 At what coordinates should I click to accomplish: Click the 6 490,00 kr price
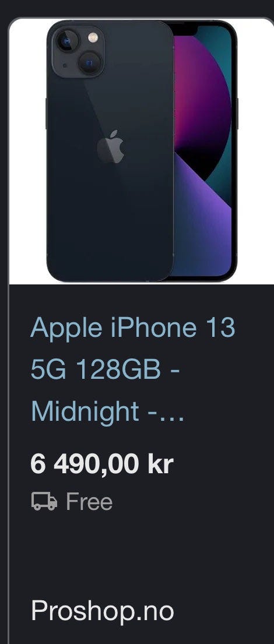tap(102, 464)
